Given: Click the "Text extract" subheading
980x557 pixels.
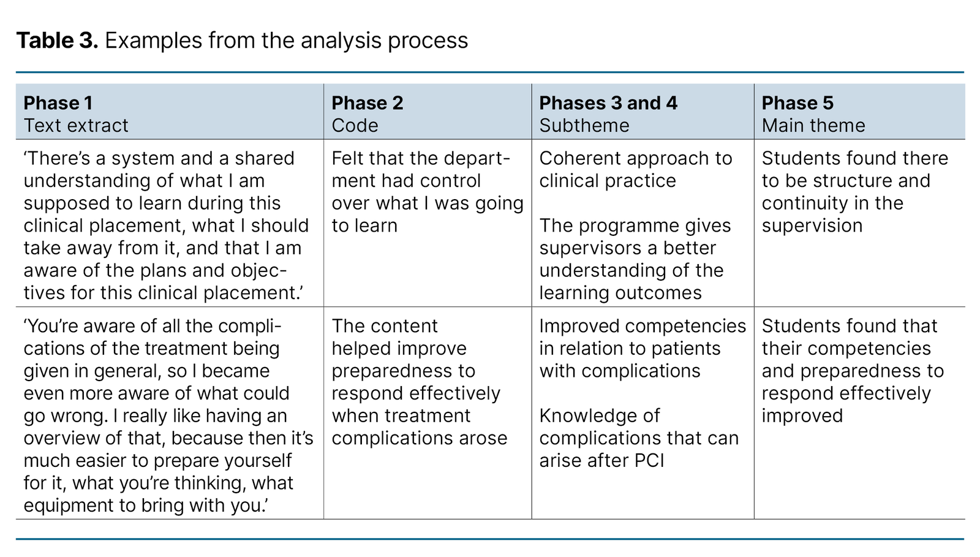Looking at the screenshot, I should pos(76,126).
